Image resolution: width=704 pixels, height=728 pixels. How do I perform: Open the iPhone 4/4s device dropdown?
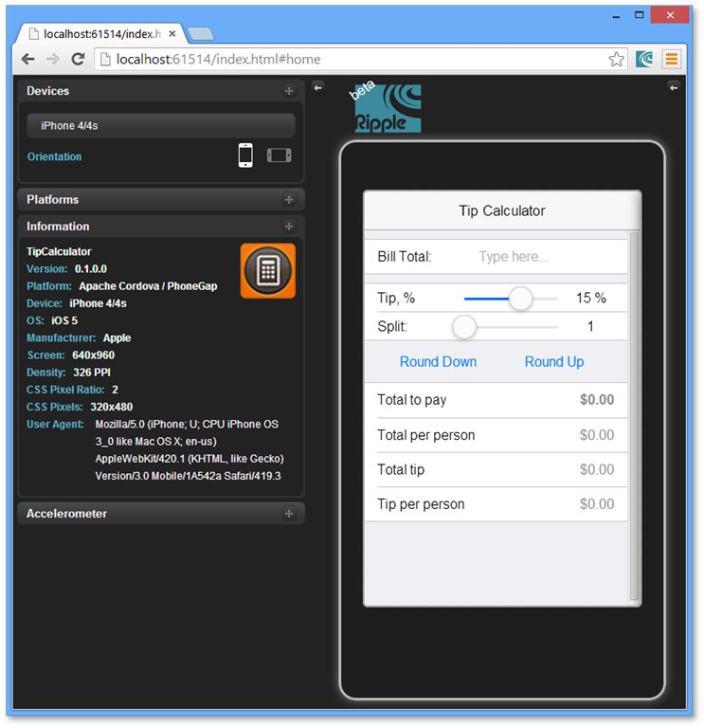(x=161, y=125)
